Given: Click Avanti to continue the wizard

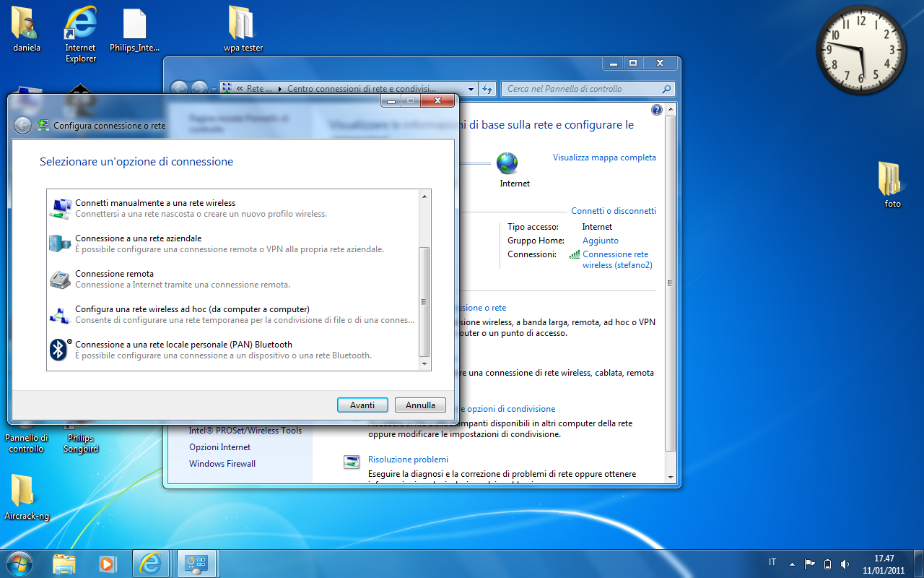Looking at the screenshot, I should point(362,405).
